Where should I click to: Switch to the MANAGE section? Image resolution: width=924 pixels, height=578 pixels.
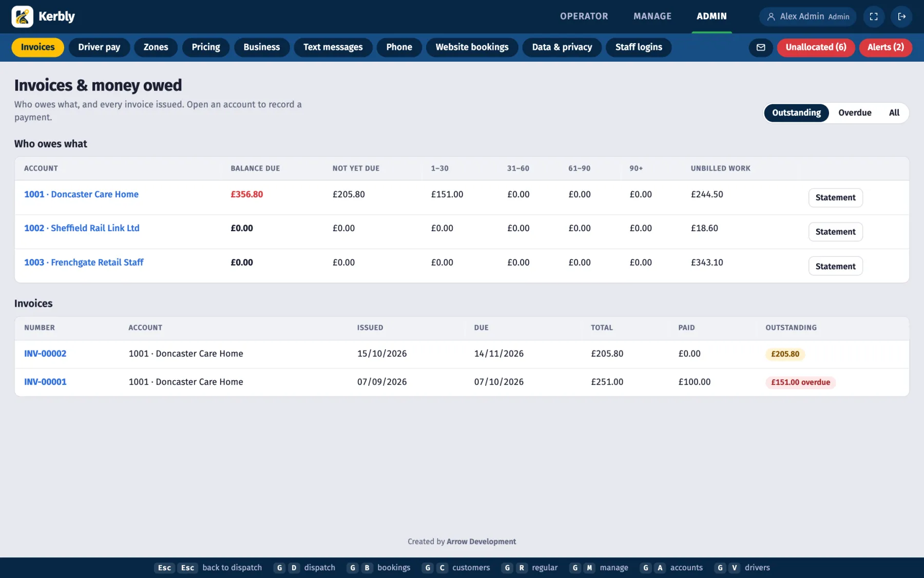tap(652, 16)
